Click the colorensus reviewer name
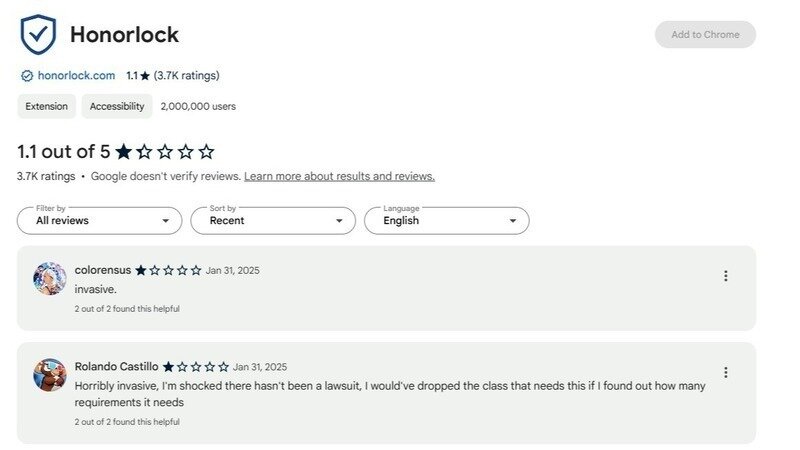 pos(102,270)
